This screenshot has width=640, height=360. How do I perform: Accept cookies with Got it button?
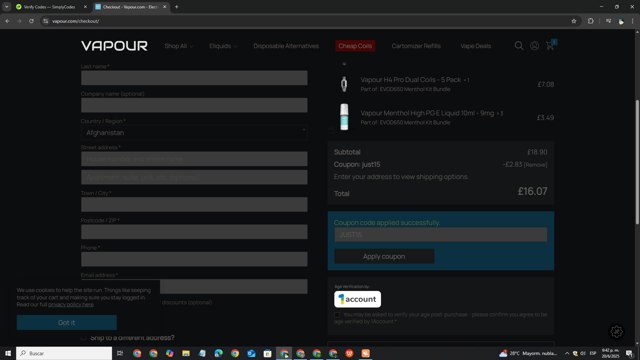(67, 322)
